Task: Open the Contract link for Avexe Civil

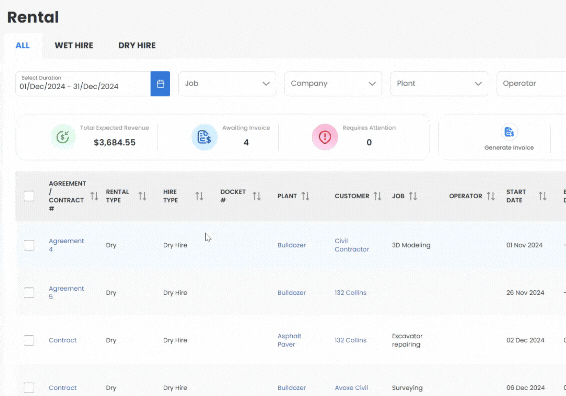Action: 62,388
